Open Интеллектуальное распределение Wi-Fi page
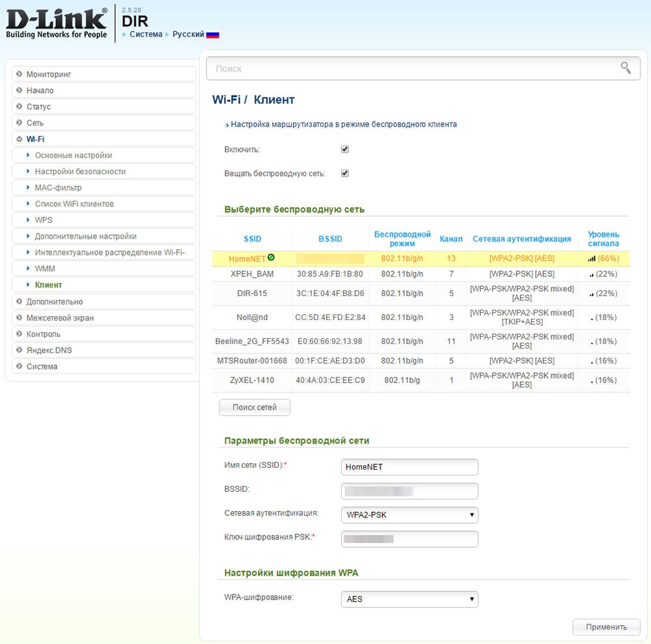Screen dimensions: 651x644 click(104, 252)
